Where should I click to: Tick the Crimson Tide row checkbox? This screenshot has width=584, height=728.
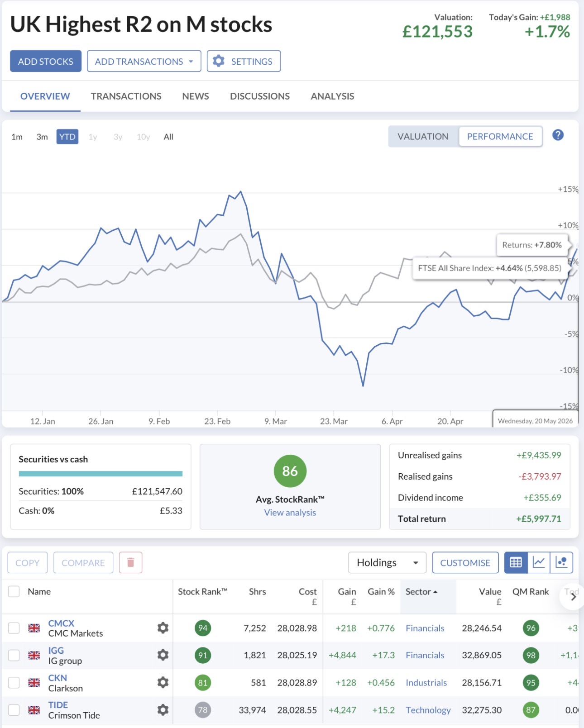[x=14, y=710]
